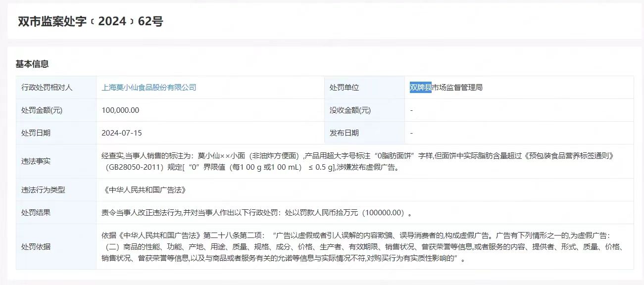Click the 发布日期 label cell
The width and height of the screenshot is (644, 285).
pos(344,133)
